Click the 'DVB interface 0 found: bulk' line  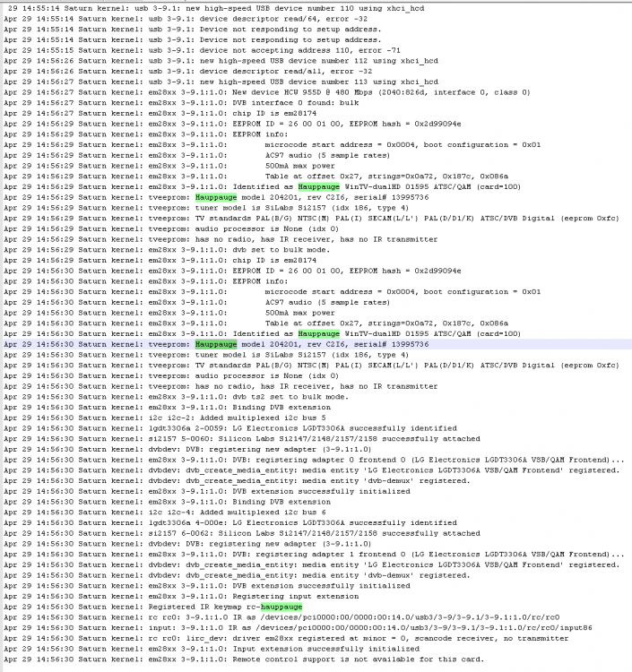click(x=181, y=103)
